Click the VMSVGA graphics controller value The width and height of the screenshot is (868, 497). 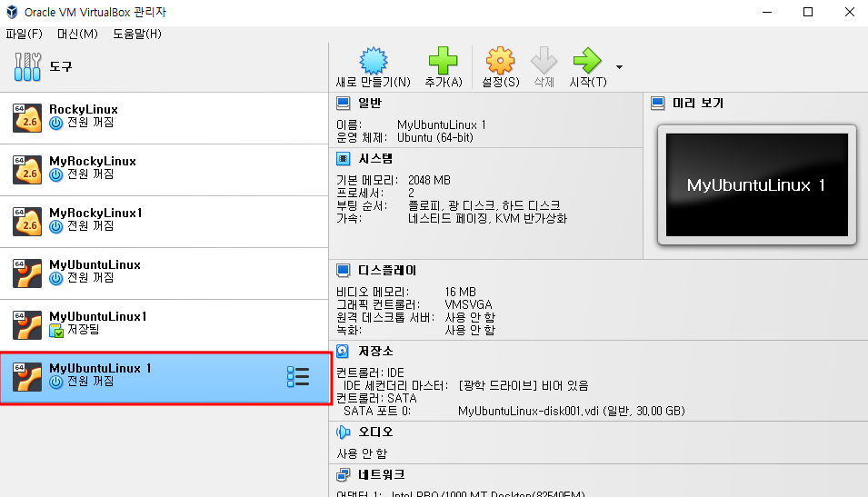click(468, 304)
